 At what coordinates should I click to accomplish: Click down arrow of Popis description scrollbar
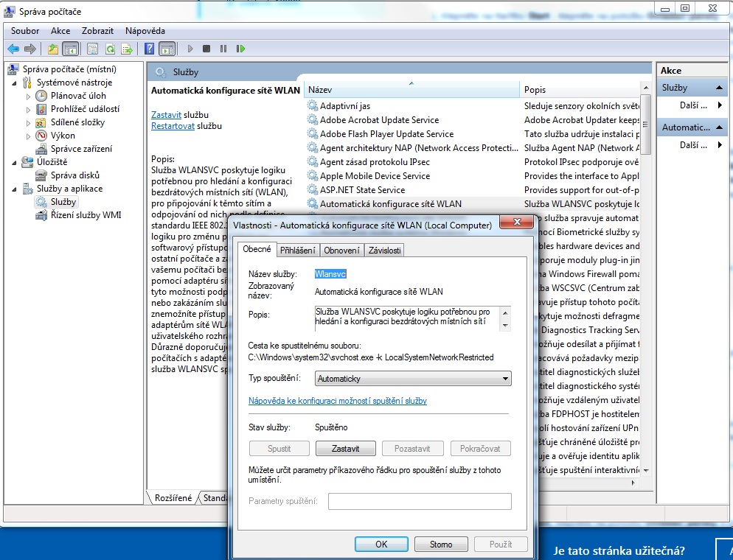point(505,325)
